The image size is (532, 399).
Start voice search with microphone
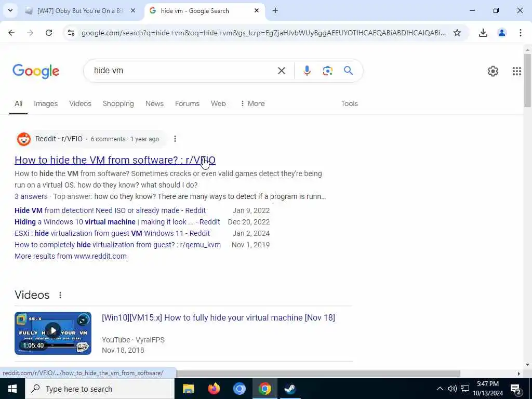tap(307, 71)
